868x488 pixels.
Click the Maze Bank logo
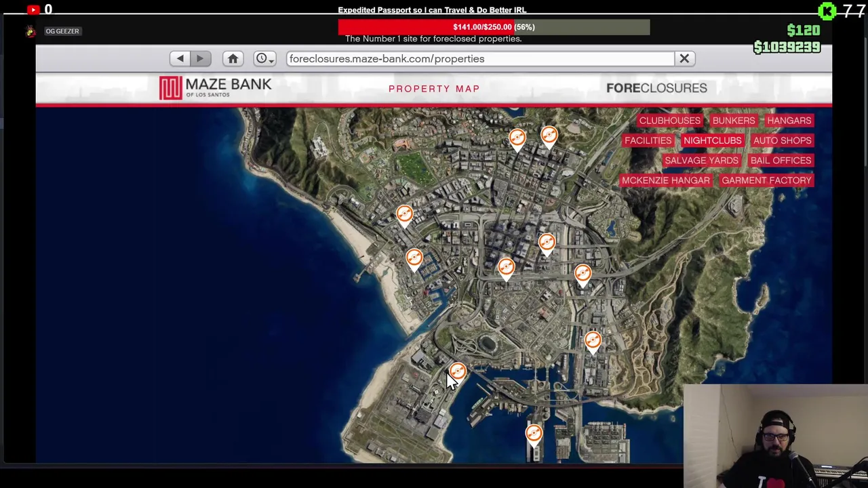(216, 87)
